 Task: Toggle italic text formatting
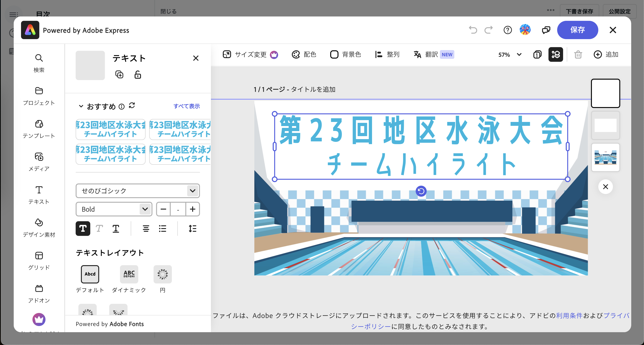coord(99,229)
